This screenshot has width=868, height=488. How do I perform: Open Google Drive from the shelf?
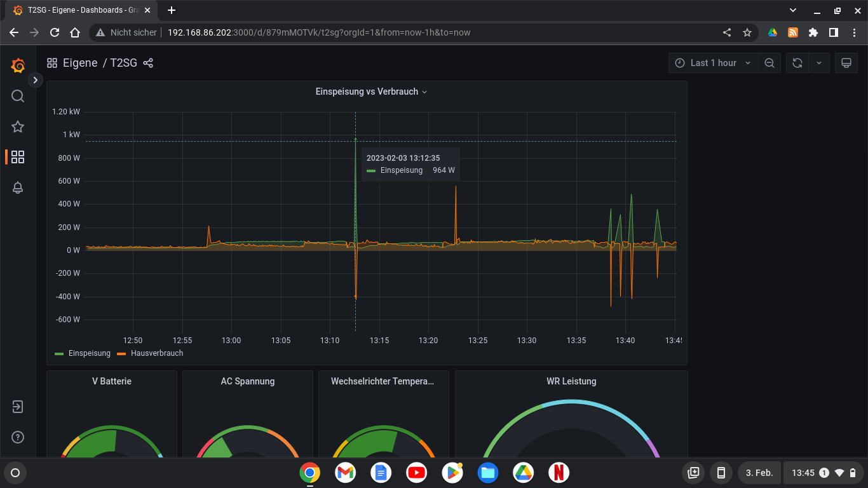[523, 473]
